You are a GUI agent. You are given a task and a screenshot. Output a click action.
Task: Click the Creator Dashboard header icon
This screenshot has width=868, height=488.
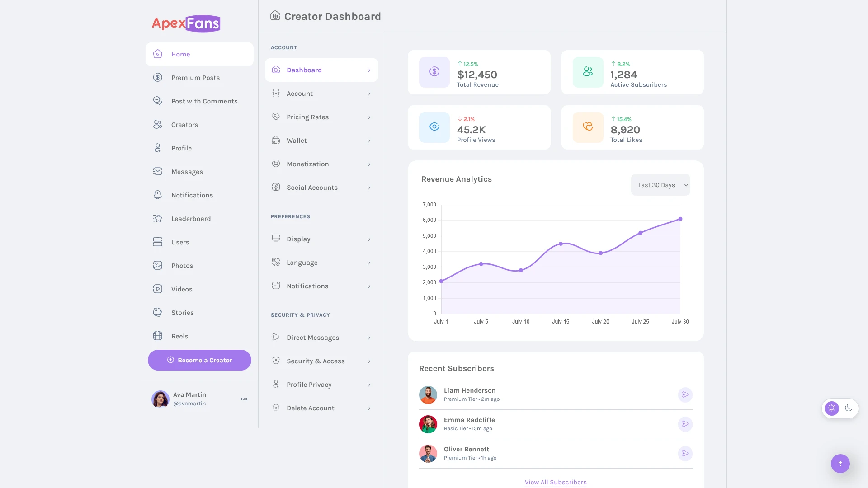click(x=275, y=16)
